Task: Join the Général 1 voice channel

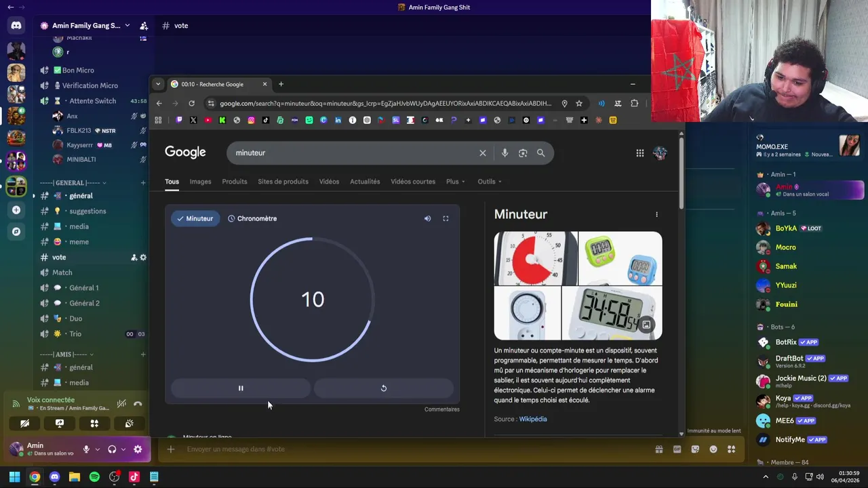Action: (84, 288)
